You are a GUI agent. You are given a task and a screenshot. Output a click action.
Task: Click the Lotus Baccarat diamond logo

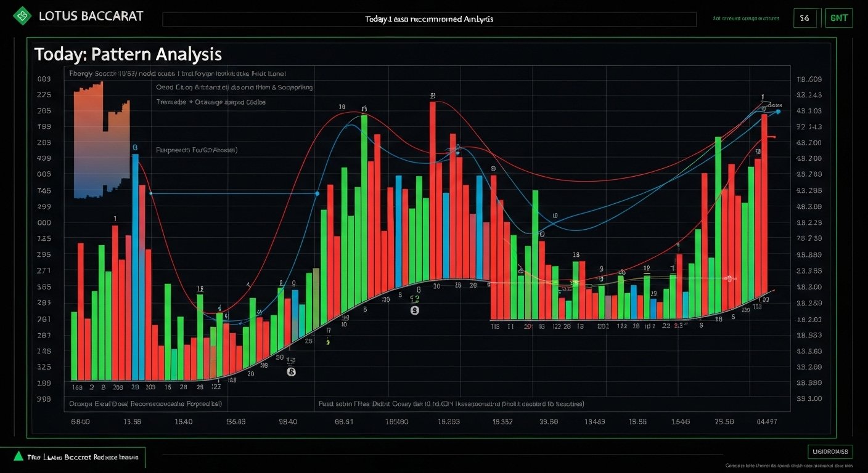pos(22,15)
